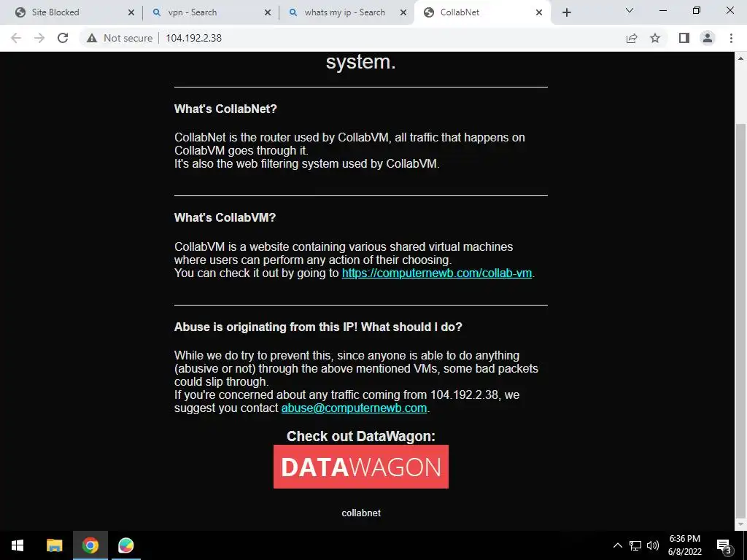Switch to the vpn - Search tab
This screenshot has height=560, width=747.
click(x=209, y=12)
